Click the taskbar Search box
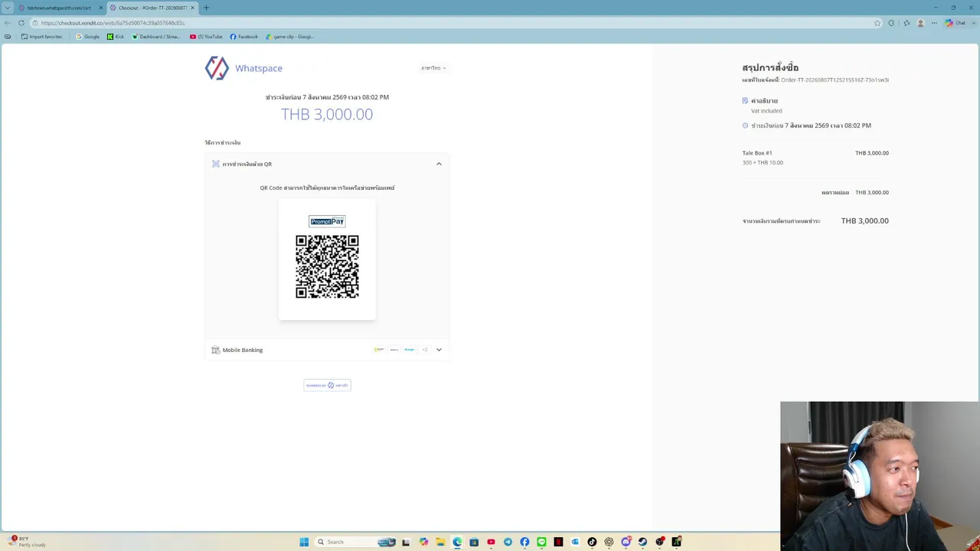The image size is (980, 551). pos(355,542)
